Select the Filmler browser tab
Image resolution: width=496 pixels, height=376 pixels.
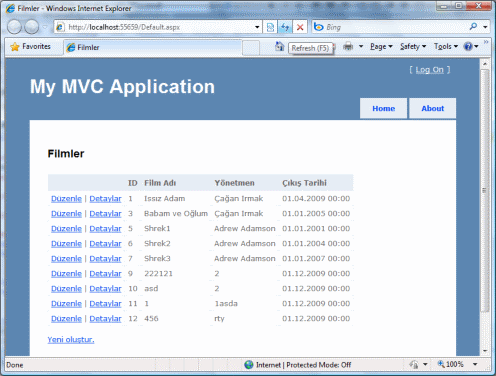(x=152, y=47)
